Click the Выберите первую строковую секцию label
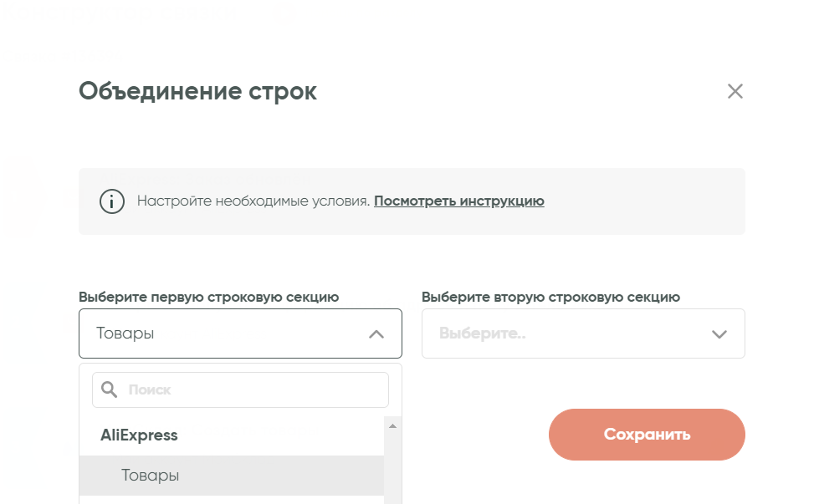The height and width of the screenshot is (504, 819). 208,297
